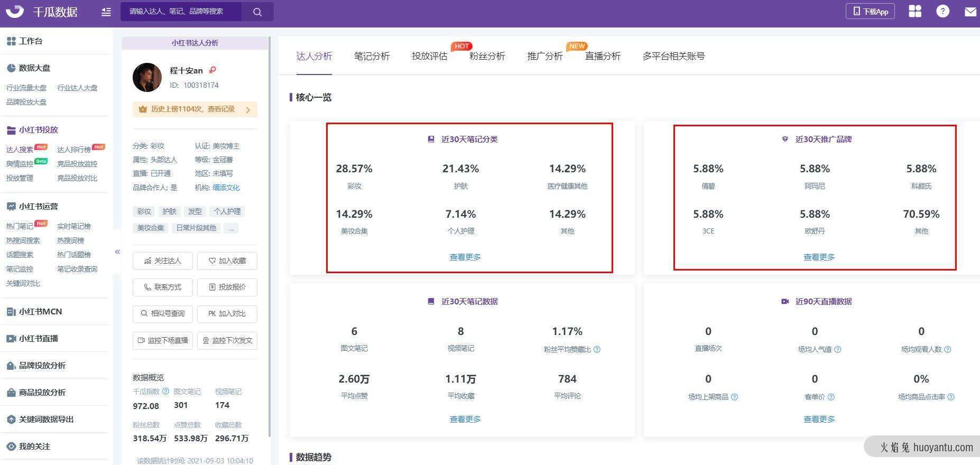
Task: Click the 千瓜数据 logo icon
Action: 15,11
